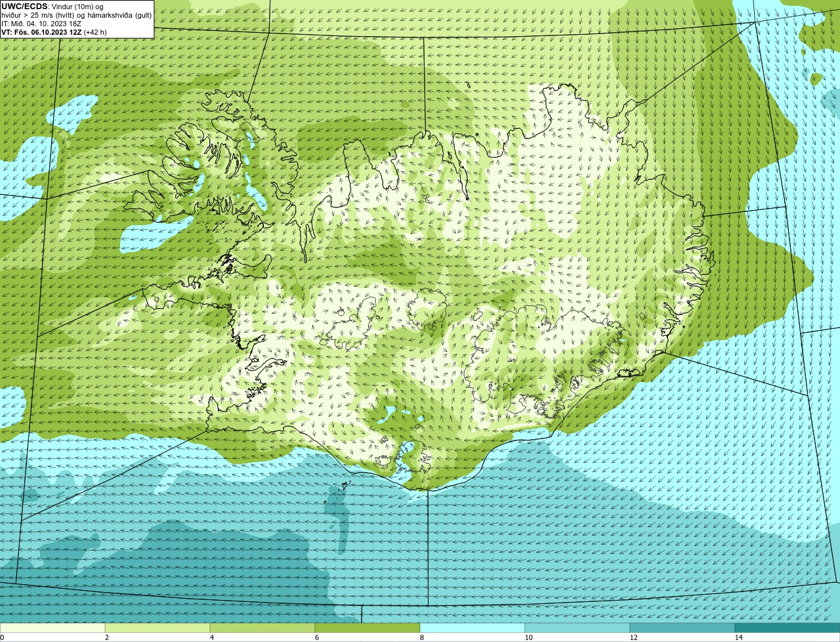
Task: Click the "VT: Fös. 06.10.2023 12Z (+42 h)" line
Action: click(54, 32)
